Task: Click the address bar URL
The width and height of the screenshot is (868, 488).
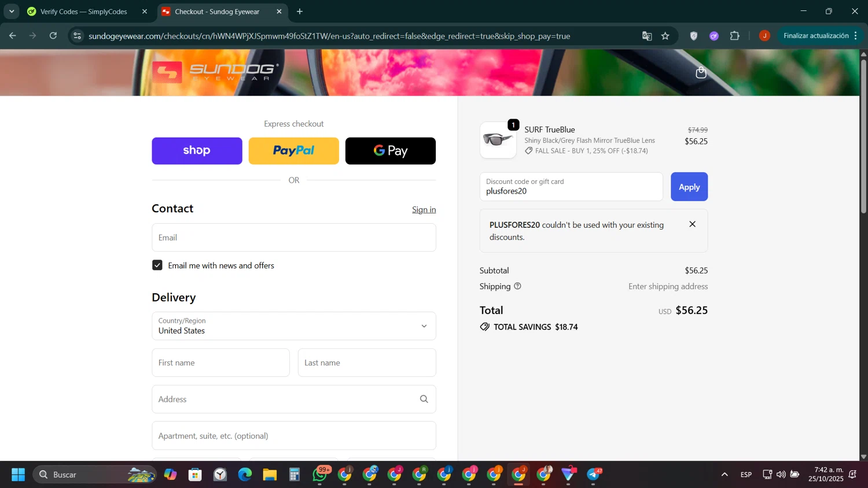Action: 329,36
